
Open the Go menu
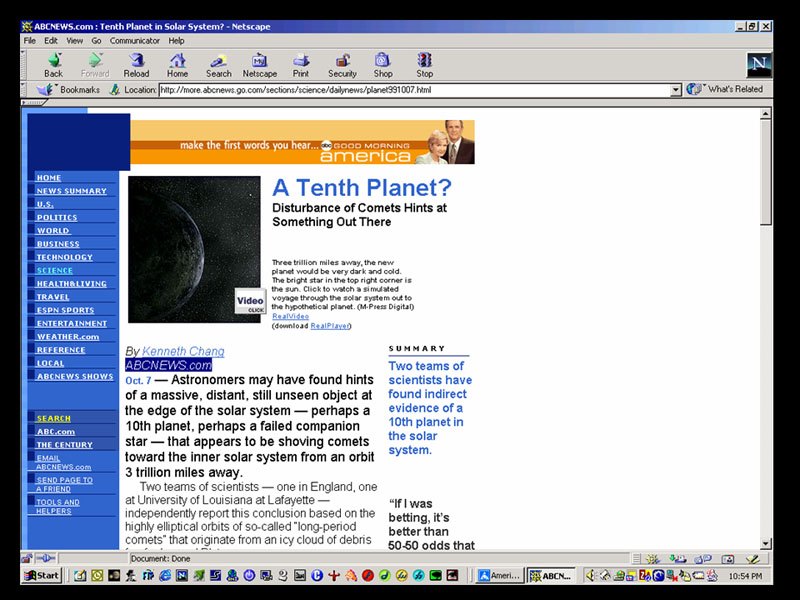pyautogui.click(x=96, y=40)
